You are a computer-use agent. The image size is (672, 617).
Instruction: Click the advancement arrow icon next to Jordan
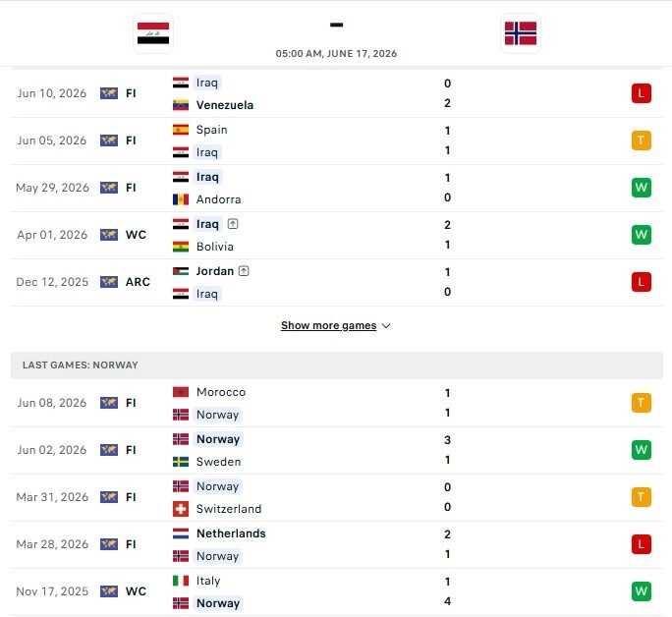pos(244,271)
